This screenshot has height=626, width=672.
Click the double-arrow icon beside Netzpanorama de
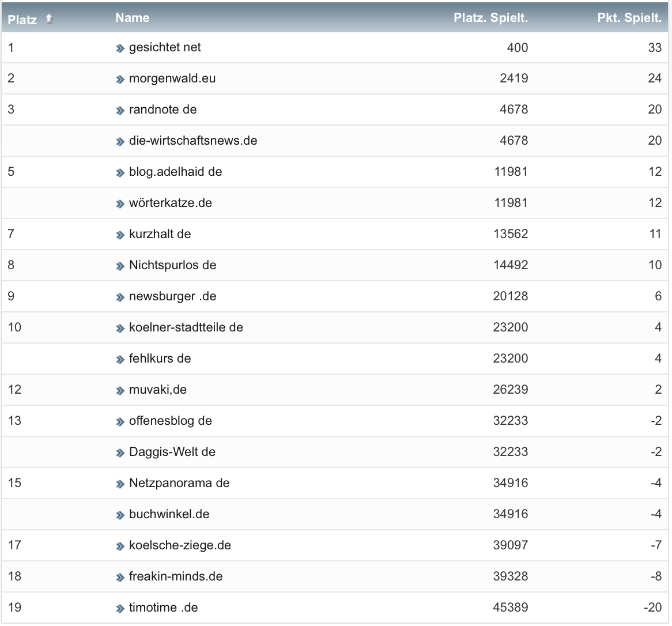[x=120, y=484]
